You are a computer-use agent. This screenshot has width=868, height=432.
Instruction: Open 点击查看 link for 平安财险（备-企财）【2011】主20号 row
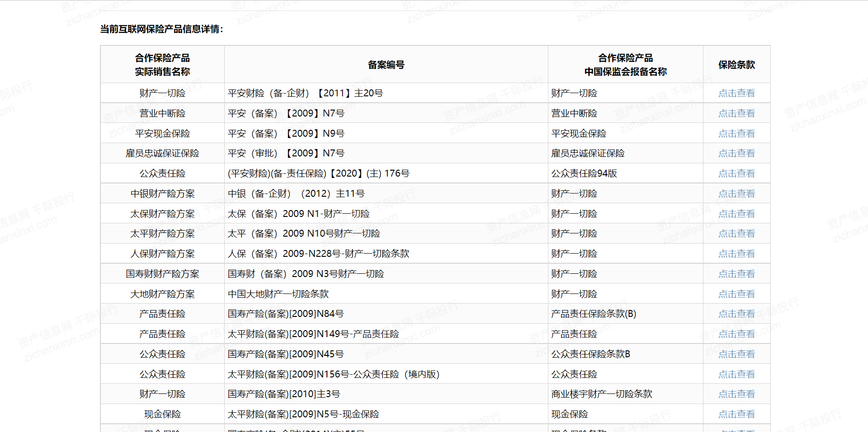[736, 93]
